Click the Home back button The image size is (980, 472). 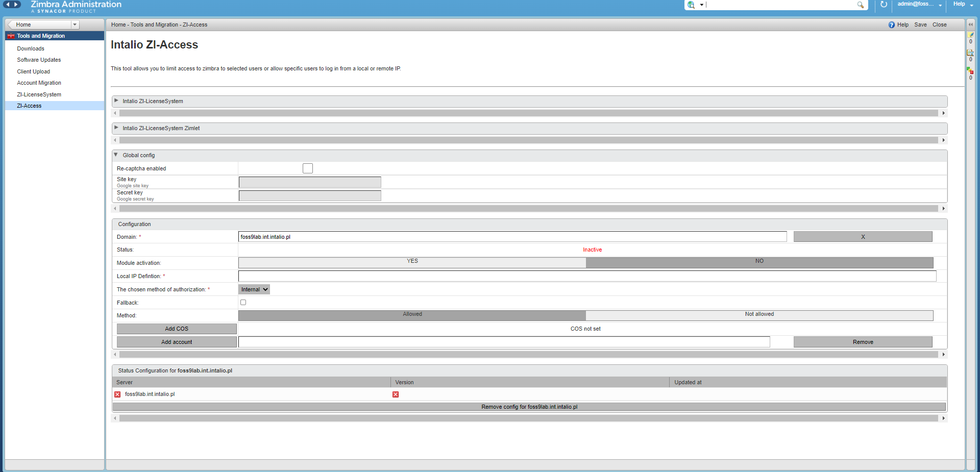(39, 24)
